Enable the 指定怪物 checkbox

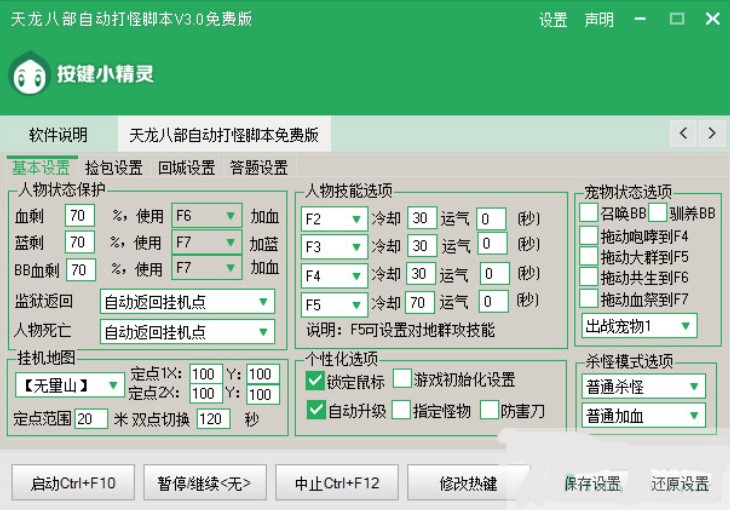pyautogui.click(x=401, y=410)
